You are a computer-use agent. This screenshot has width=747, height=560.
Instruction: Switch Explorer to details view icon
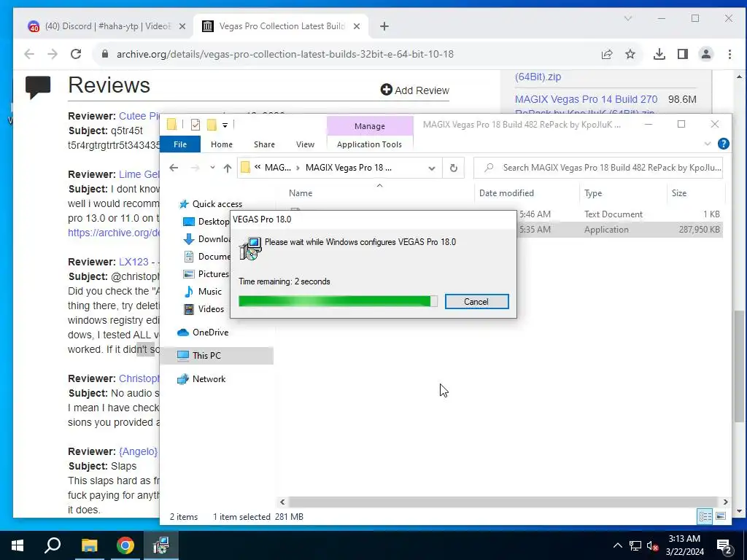705,516
